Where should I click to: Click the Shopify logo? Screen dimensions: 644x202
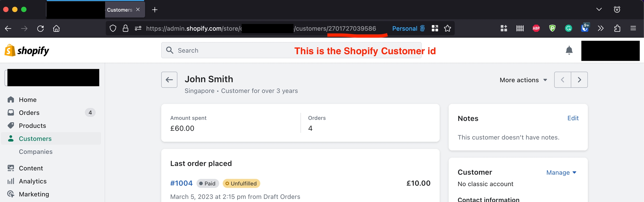click(27, 50)
